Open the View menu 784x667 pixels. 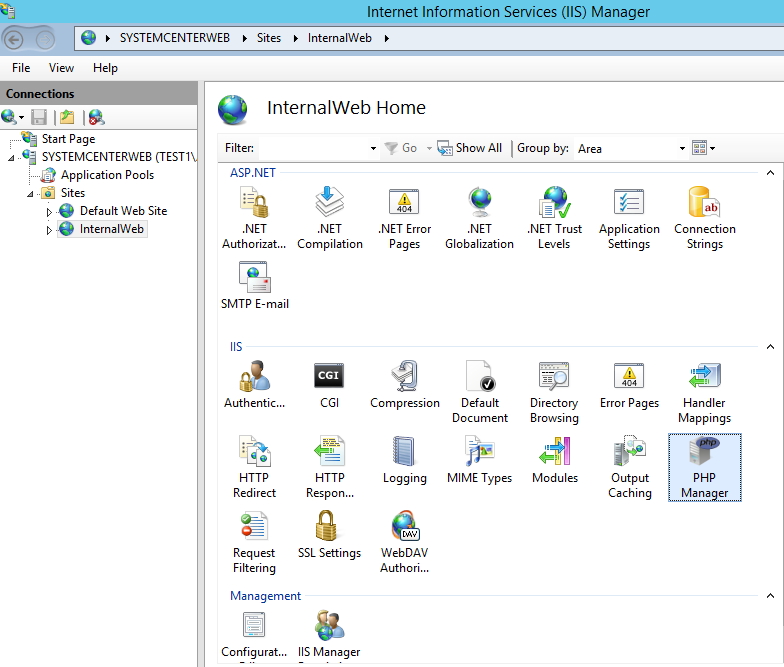tap(61, 68)
